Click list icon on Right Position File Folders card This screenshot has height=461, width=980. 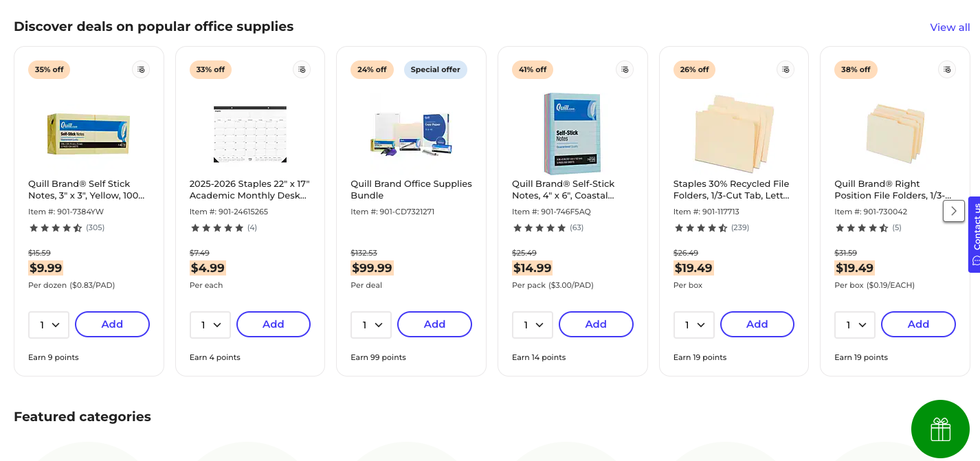947,69
